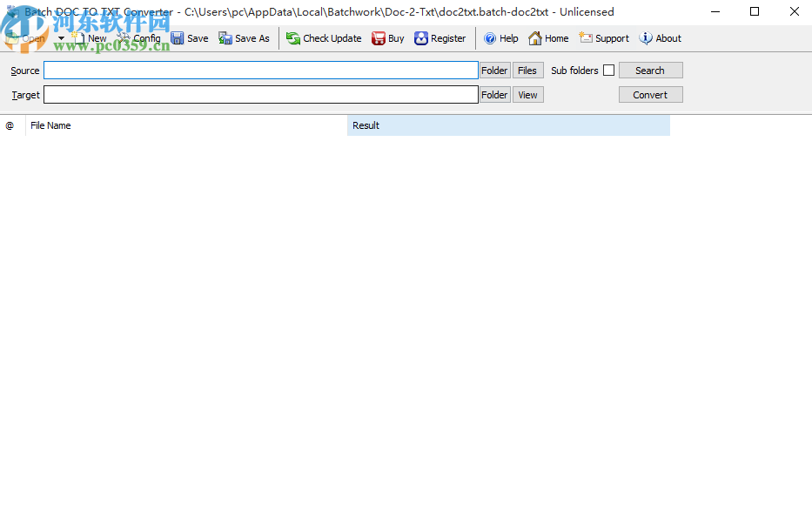Visit the Home page
812x512 pixels.
click(548, 38)
